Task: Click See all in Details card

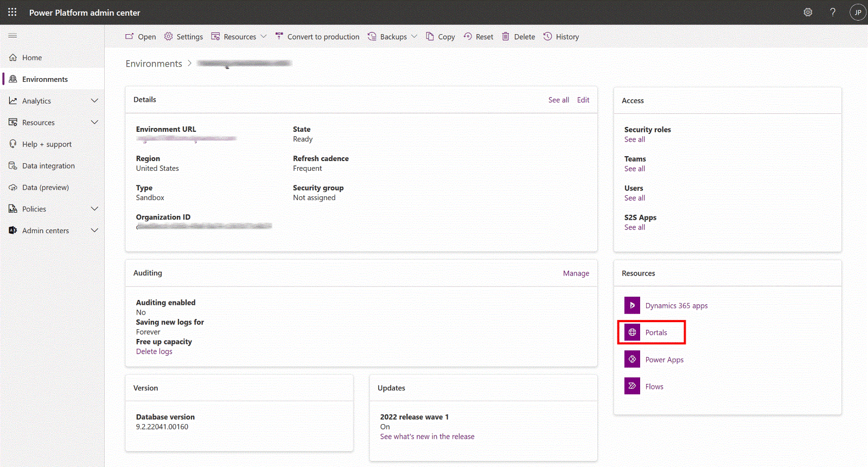Action: tap(559, 100)
